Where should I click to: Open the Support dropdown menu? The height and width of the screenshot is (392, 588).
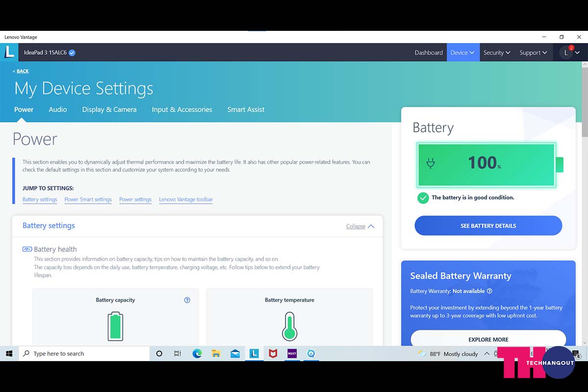pos(533,52)
